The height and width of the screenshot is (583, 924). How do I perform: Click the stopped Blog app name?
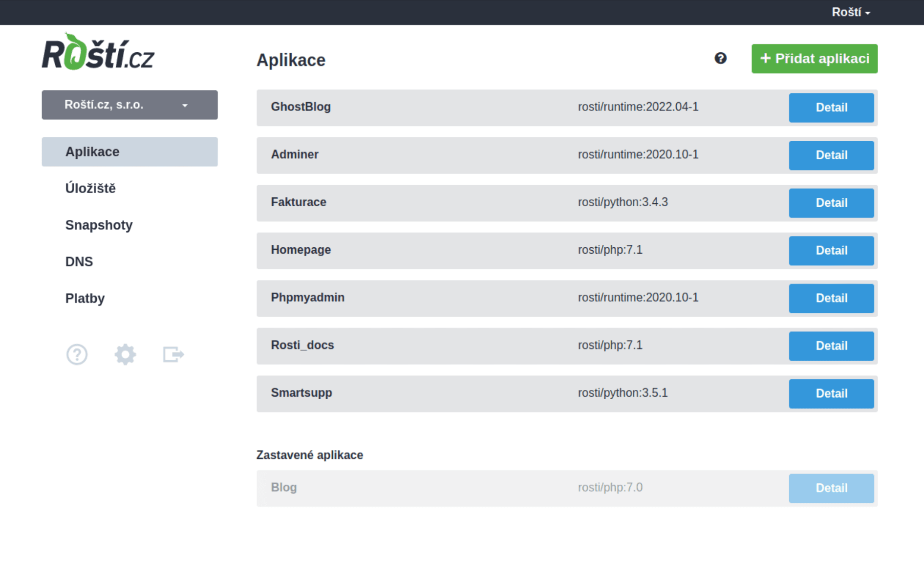284,488
